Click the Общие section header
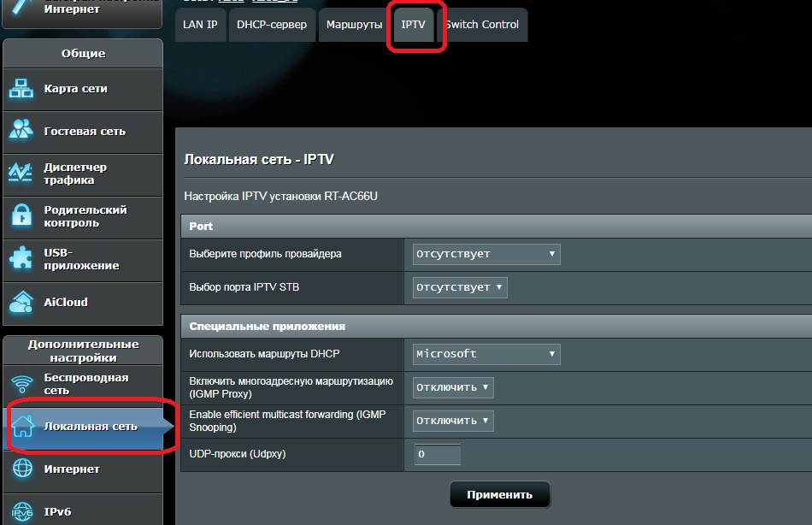812x525 pixels. point(83,53)
